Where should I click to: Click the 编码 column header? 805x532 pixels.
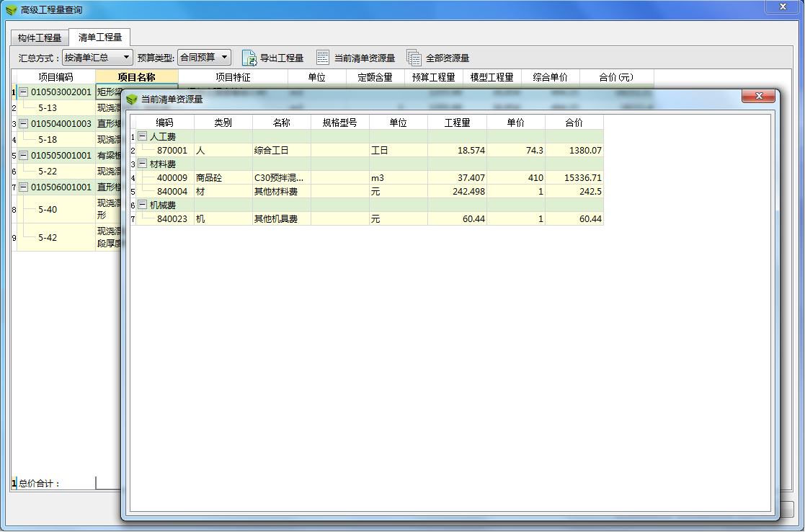pos(165,123)
